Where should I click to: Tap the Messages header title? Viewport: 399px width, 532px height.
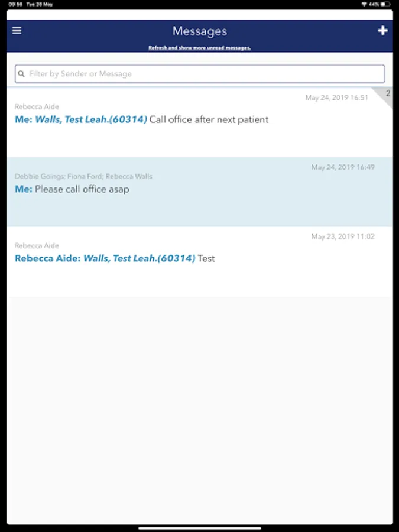[200, 31]
